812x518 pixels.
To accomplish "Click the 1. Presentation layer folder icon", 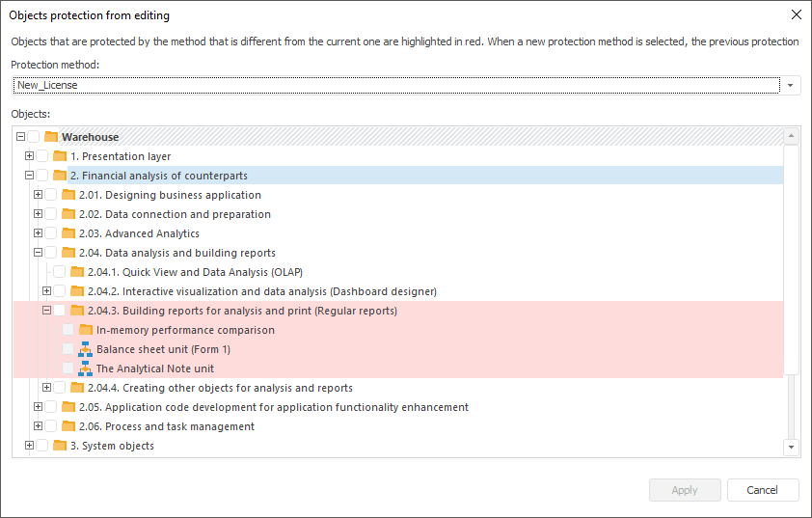I will point(60,156).
